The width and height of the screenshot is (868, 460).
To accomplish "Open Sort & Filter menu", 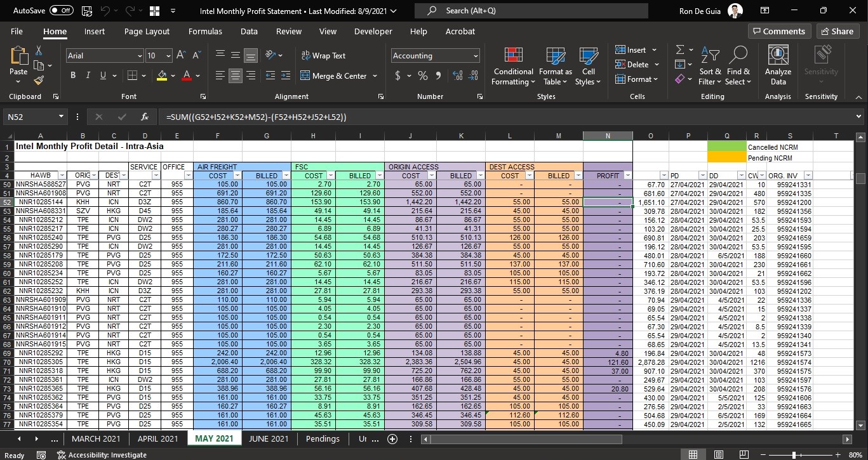I will click(710, 66).
